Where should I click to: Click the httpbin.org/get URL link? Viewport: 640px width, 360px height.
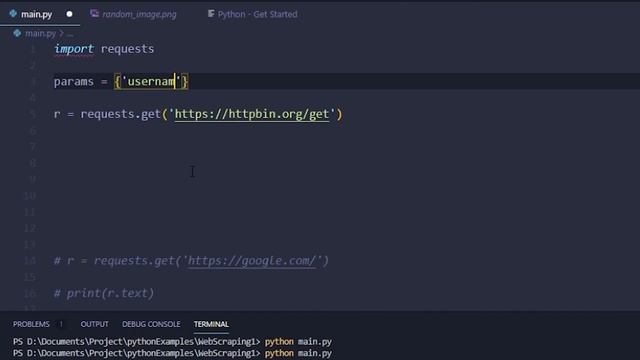(x=252, y=114)
